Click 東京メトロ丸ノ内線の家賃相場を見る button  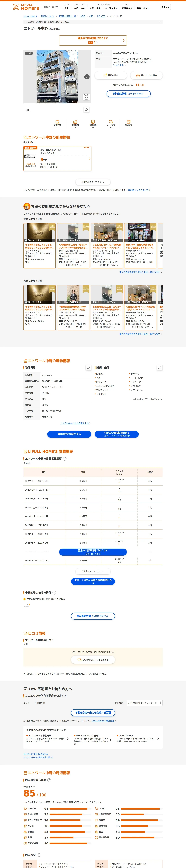(x=93, y=581)
